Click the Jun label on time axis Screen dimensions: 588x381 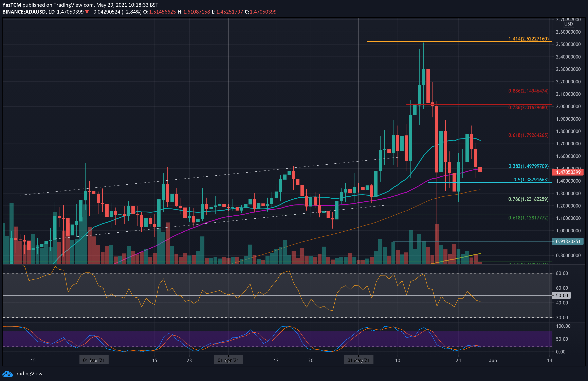click(x=493, y=361)
